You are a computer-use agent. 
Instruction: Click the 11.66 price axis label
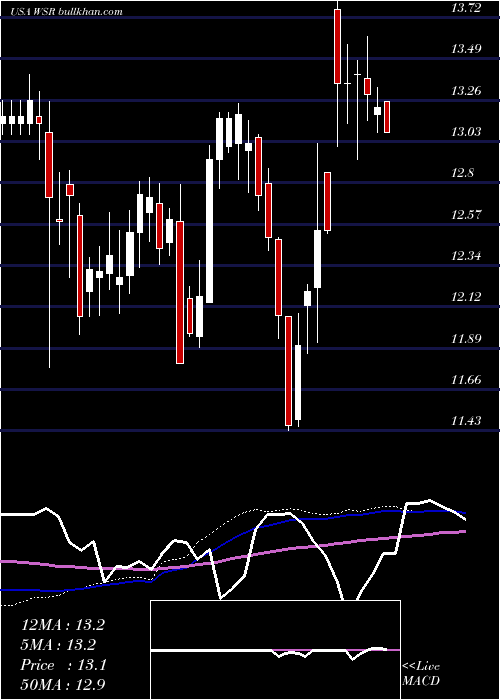tap(466, 380)
